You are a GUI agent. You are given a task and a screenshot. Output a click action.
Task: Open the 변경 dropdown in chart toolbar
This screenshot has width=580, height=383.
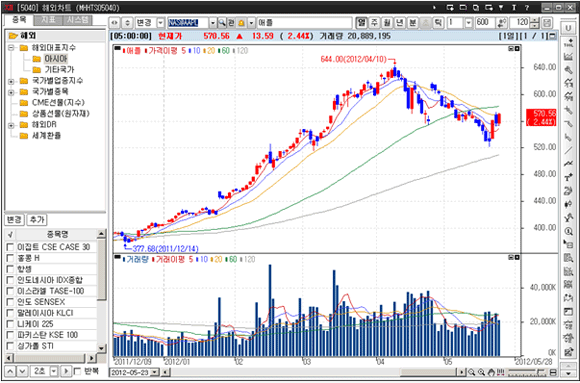pos(161,23)
